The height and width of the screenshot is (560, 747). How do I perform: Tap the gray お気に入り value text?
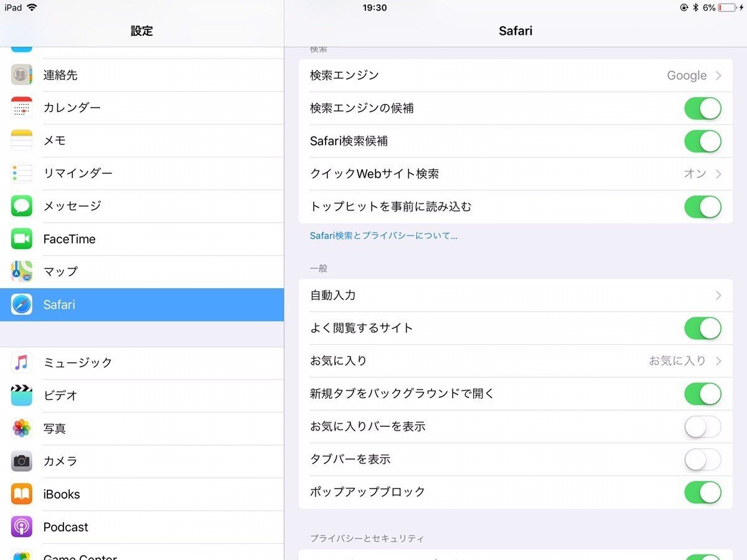click(677, 361)
